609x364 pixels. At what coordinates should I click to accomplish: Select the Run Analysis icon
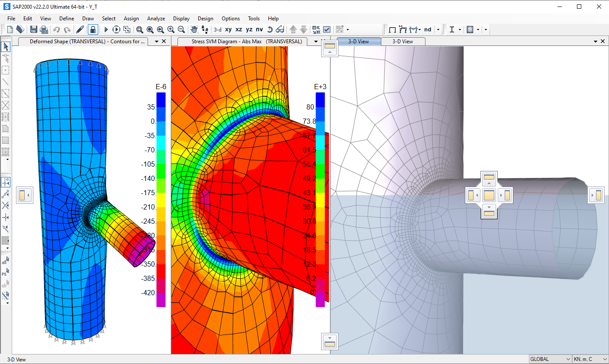(x=106, y=29)
